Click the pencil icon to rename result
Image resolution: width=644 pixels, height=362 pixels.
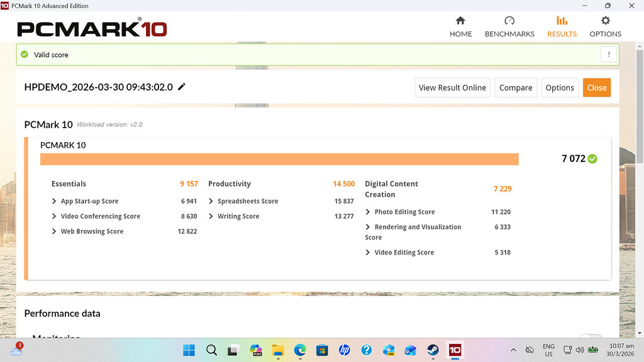pos(182,87)
